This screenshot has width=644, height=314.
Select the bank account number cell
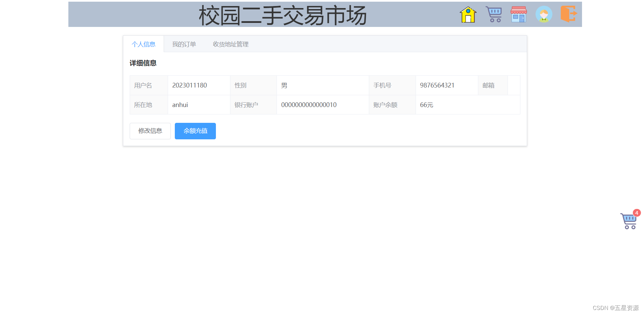(x=309, y=105)
